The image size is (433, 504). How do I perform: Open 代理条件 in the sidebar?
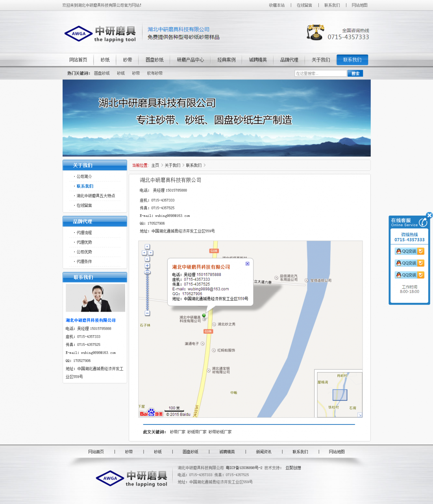click(84, 262)
